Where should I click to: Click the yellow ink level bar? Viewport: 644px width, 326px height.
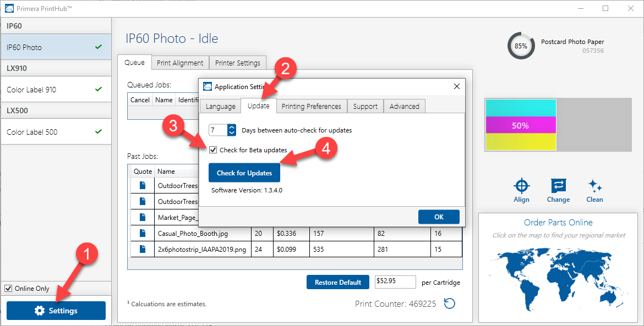521,141
